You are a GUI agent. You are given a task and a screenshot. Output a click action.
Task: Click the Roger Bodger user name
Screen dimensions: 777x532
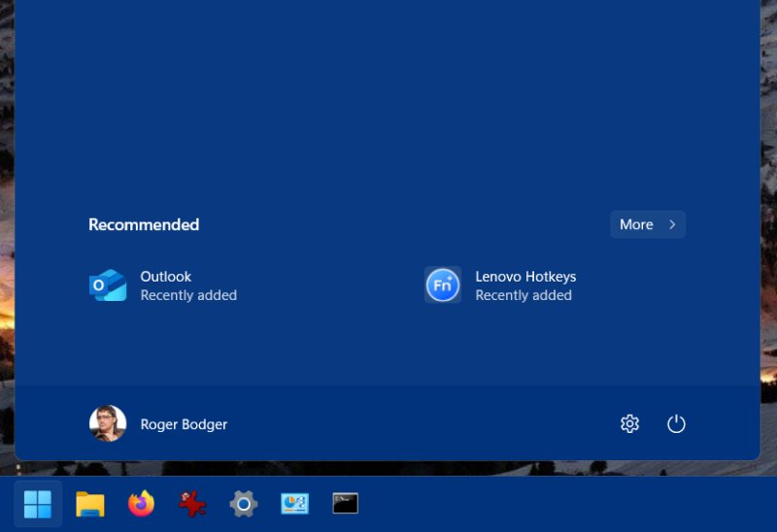coord(184,424)
